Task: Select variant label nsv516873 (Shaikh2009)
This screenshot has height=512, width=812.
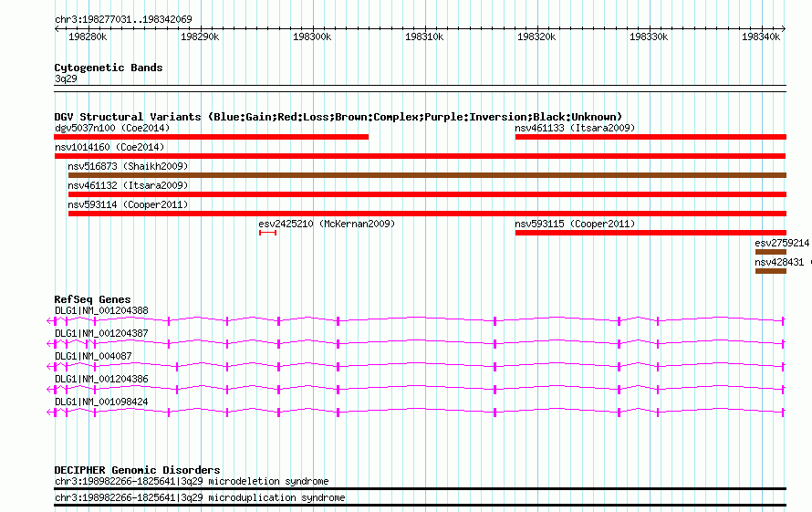Action: coord(128,166)
